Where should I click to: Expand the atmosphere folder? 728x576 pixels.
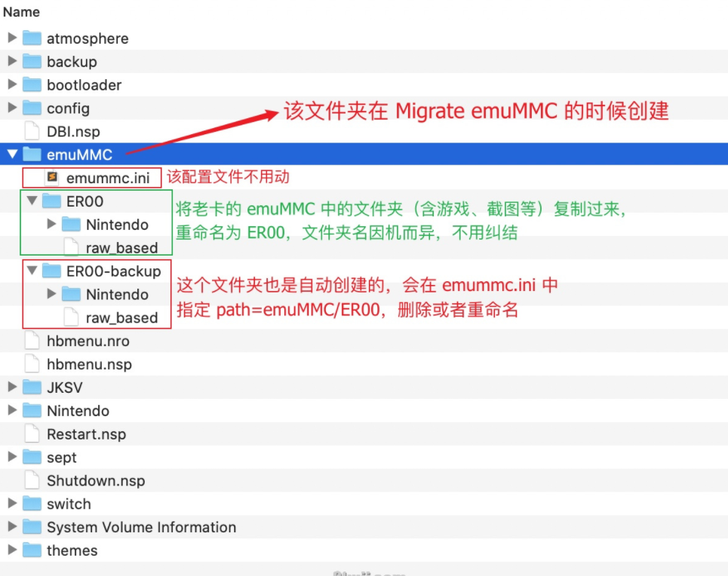[x=12, y=38]
